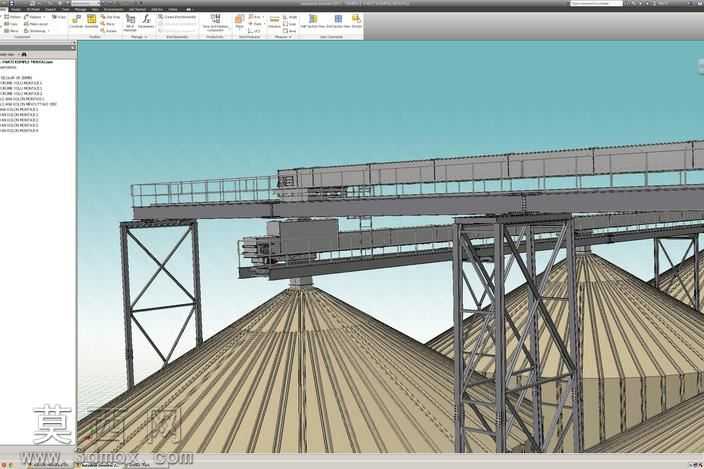Screen dimensions: 704x469
Task: Open the appearance override dropdown in title bar
Action: (x=100, y=3)
